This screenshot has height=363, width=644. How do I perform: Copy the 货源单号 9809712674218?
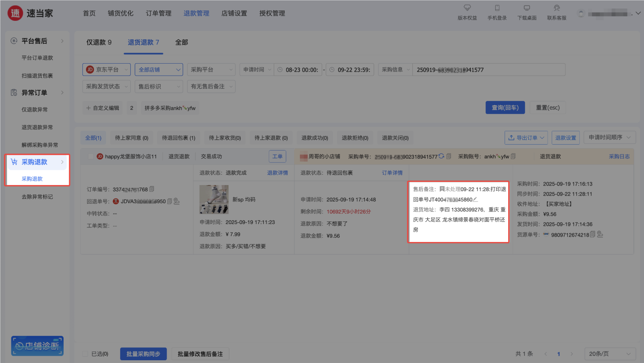click(593, 235)
